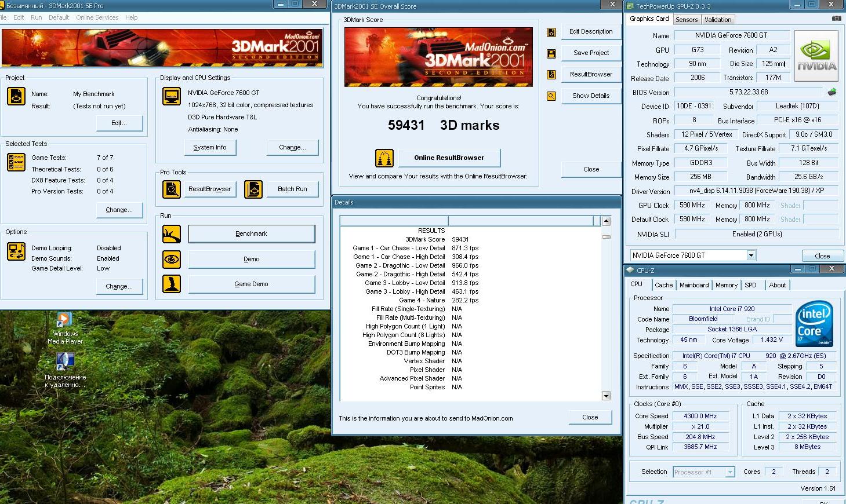Click the Save Project floppy icon

tap(551, 53)
